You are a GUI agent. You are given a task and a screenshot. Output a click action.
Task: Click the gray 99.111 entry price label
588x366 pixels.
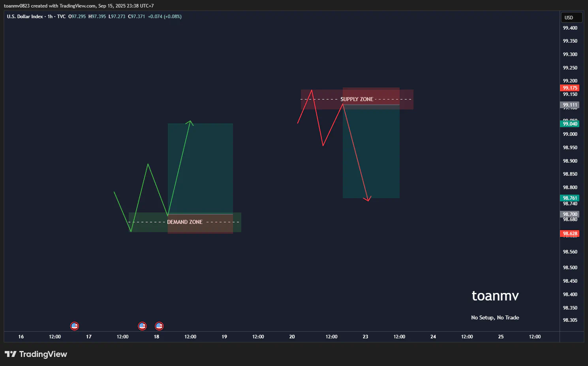570,105
